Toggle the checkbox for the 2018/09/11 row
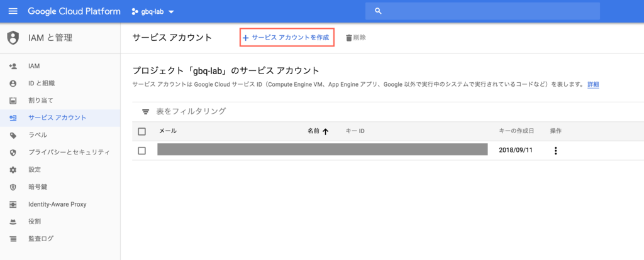Image resolution: width=644 pixels, height=260 pixels. [x=142, y=151]
